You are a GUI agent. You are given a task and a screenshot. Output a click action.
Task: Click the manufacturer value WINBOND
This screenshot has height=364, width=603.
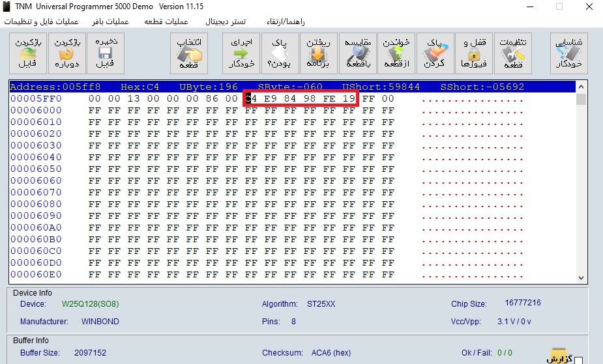100,322
